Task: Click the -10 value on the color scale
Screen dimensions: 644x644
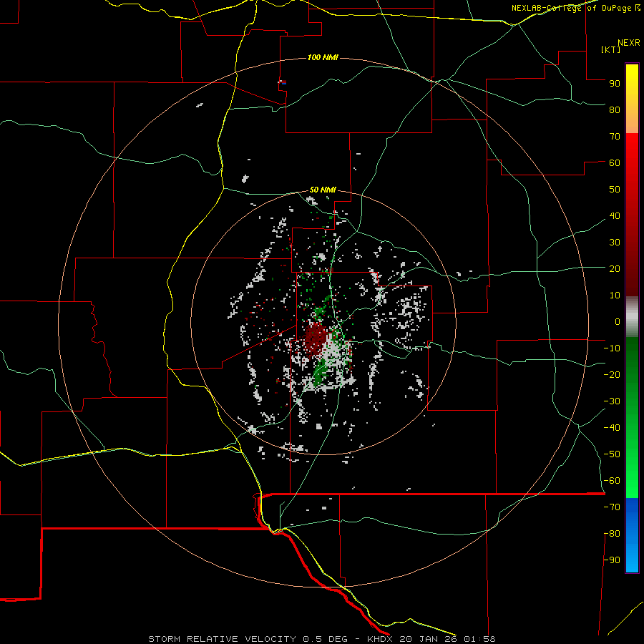Action: point(612,348)
